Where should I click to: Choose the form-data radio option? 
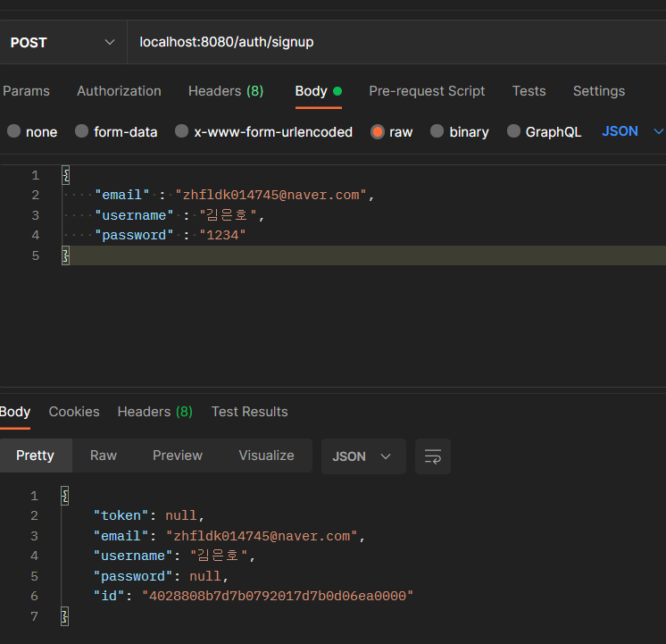(81, 131)
